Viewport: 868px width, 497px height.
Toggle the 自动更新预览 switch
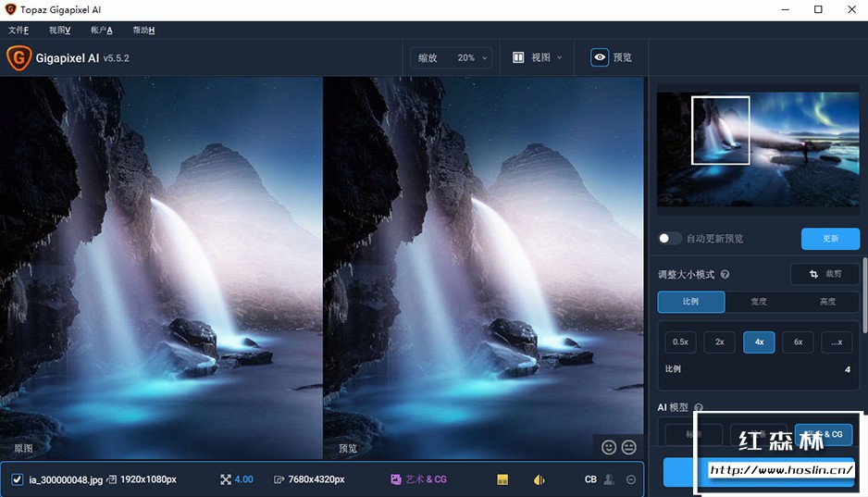(669, 239)
